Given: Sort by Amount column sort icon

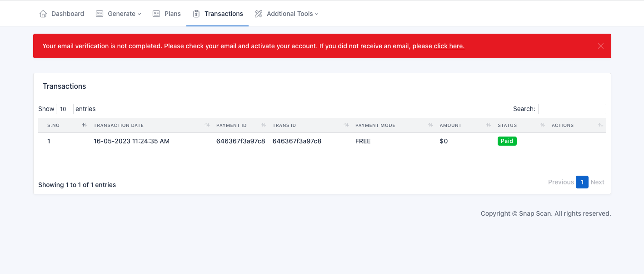Looking at the screenshot, I should 489,125.
